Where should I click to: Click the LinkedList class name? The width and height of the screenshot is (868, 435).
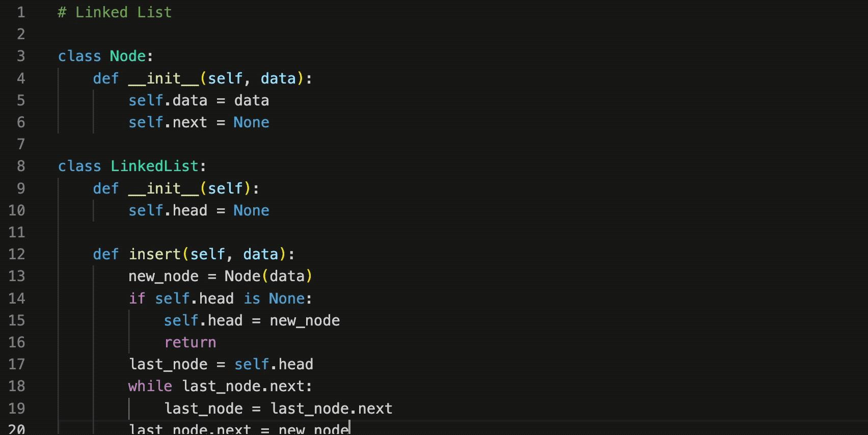(x=154, y=166)
